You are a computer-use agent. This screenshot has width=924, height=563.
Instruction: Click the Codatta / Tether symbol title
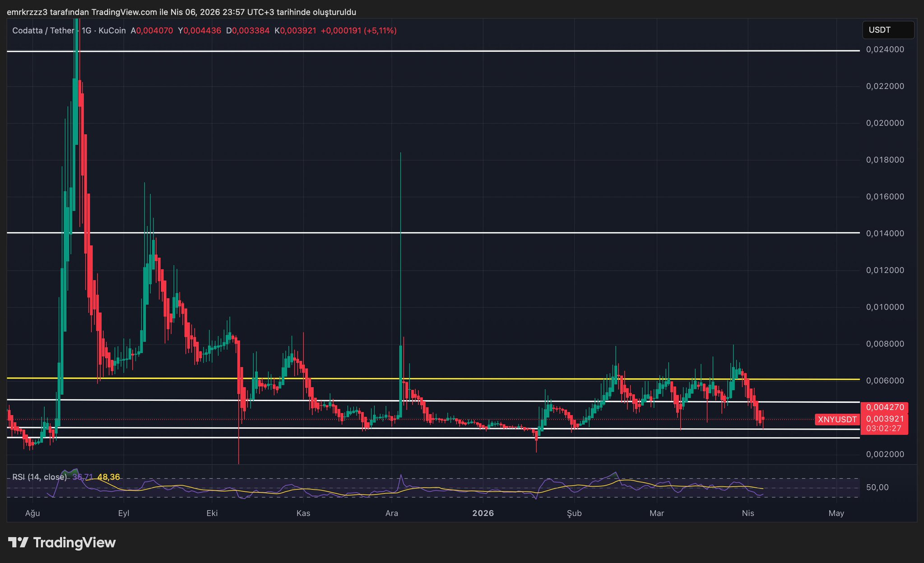pos(43,31)
